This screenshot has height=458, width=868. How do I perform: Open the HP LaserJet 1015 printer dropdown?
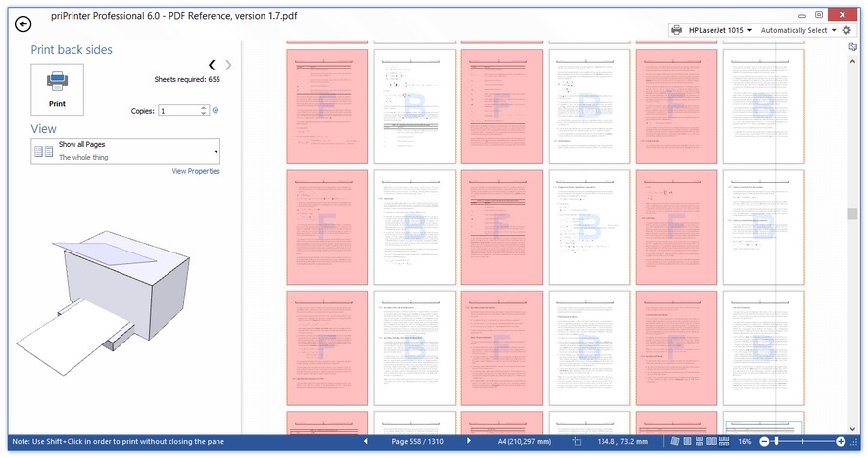tap(720, 30)
